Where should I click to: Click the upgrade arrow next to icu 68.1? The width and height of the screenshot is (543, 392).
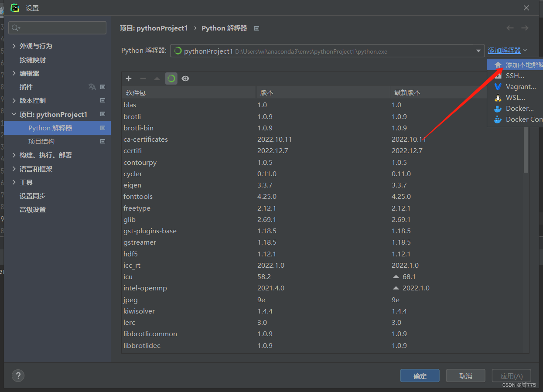tap(396, 277)
